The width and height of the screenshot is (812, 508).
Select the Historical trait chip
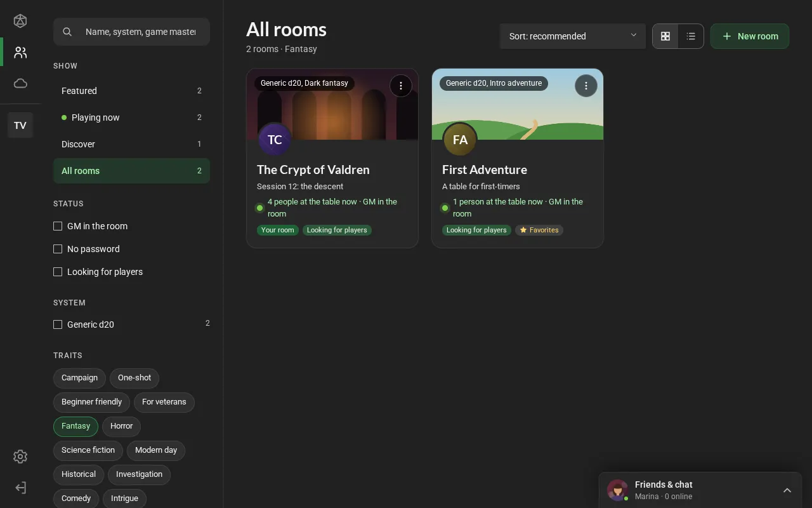tap(79, 474)
